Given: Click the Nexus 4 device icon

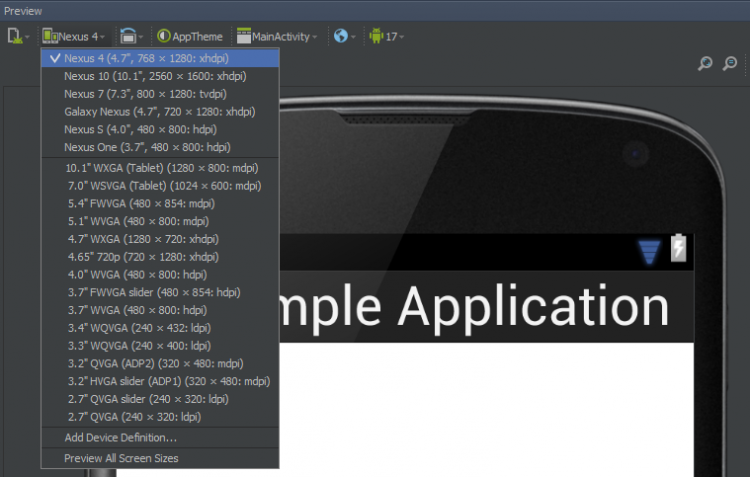Looking at the screenshot, I should pos(50,36).
